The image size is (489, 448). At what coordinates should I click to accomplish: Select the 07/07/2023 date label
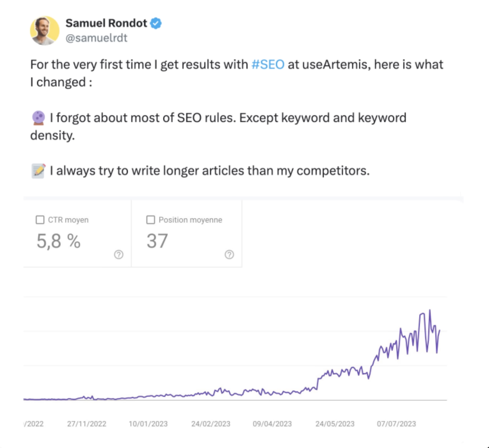tap(396, 424)
